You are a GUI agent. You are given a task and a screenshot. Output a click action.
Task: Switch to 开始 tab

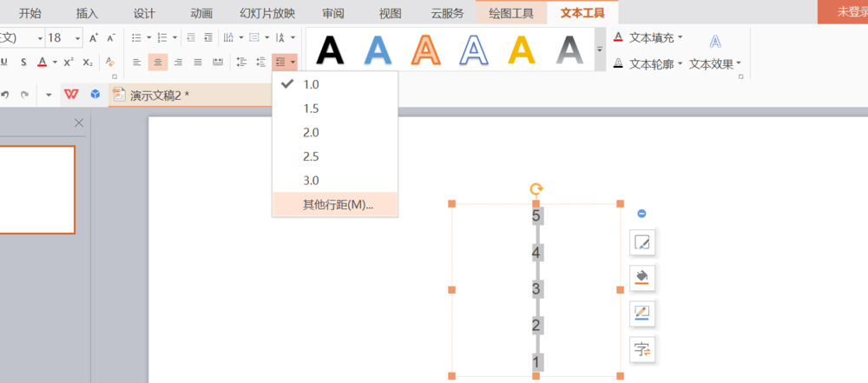tap(30, 13)
